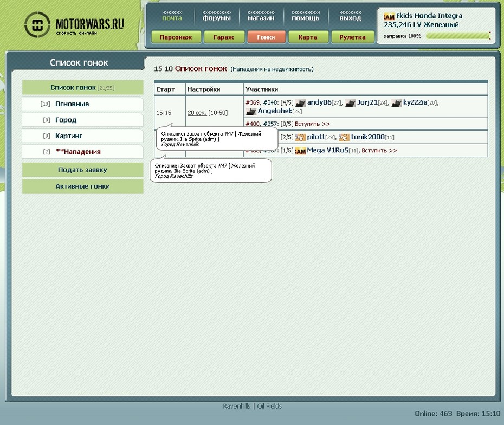
Task: Click the заправка fuel progress bar
Action: pos(457,36)
